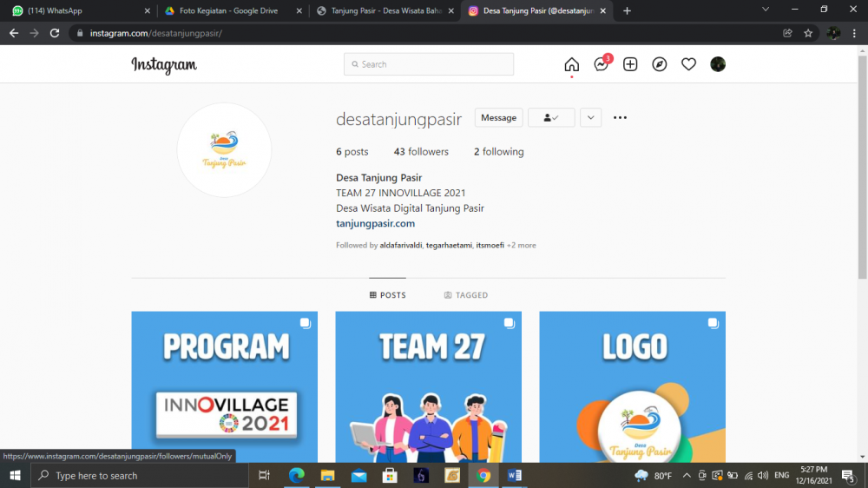Go back in browser history

pyautogui.click(x=14, y=33)
